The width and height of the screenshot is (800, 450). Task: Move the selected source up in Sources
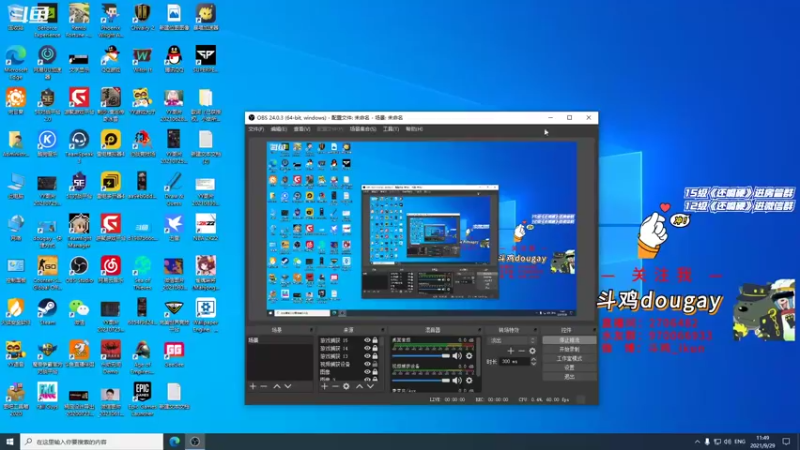(x=359, y=387)
